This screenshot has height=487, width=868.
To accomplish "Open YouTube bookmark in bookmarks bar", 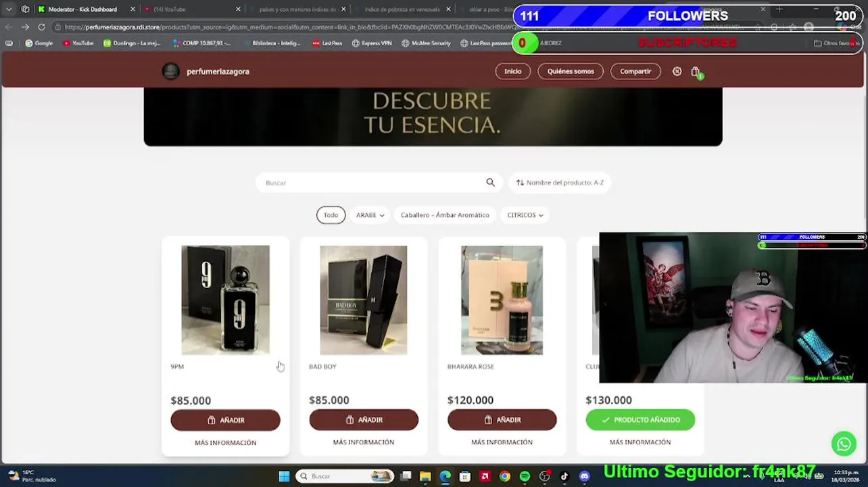I will [x=78, y=43].
